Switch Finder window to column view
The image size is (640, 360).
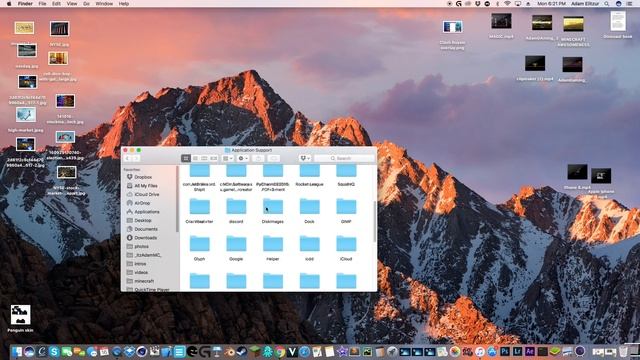[x=204, y=158]
